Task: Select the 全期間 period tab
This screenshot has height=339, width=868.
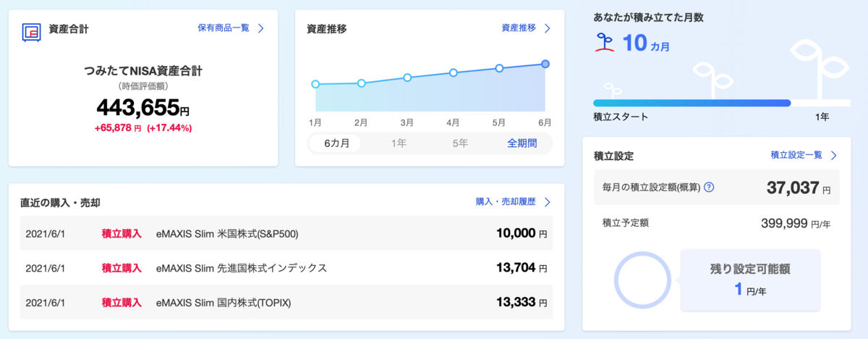Action: (x=522, y=143)
